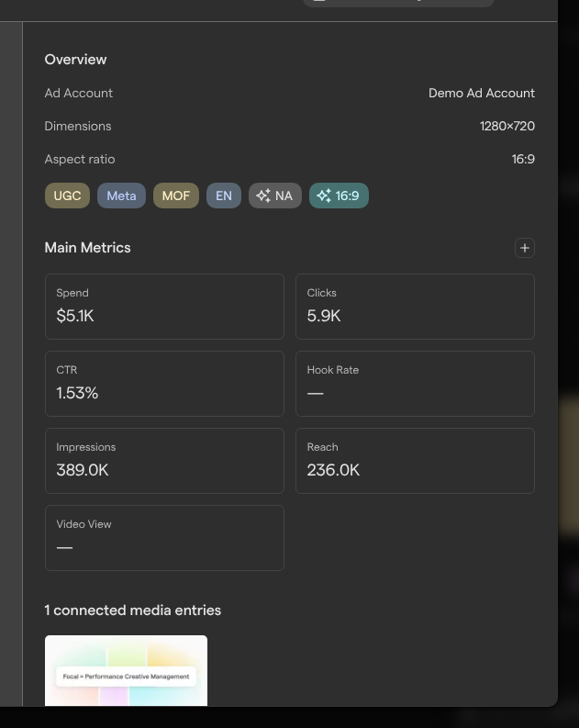Click the Reach metric card

(415, 461)
